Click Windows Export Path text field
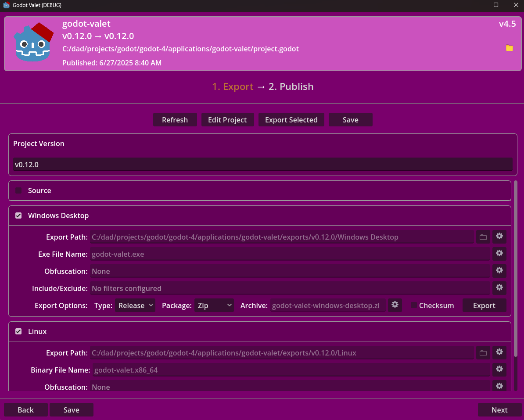The width and height of the screenshot is (524, 420). [282, 237]
